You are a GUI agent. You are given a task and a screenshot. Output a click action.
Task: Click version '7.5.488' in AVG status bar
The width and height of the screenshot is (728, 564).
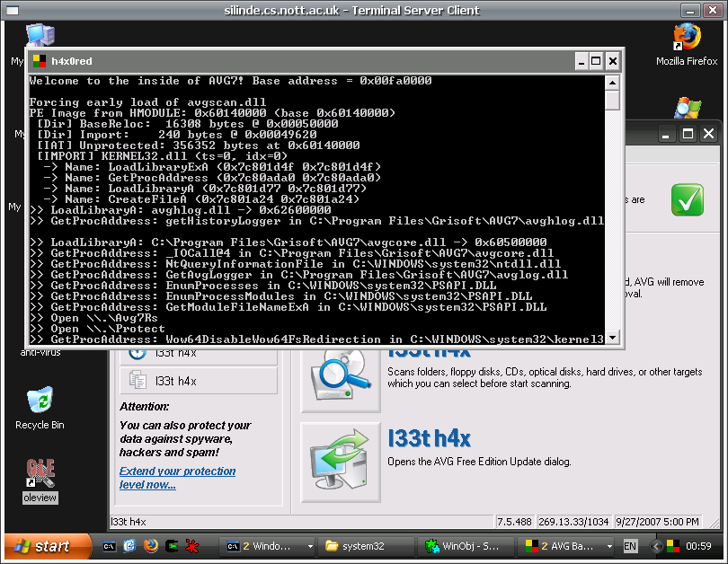tap(514, 522)
